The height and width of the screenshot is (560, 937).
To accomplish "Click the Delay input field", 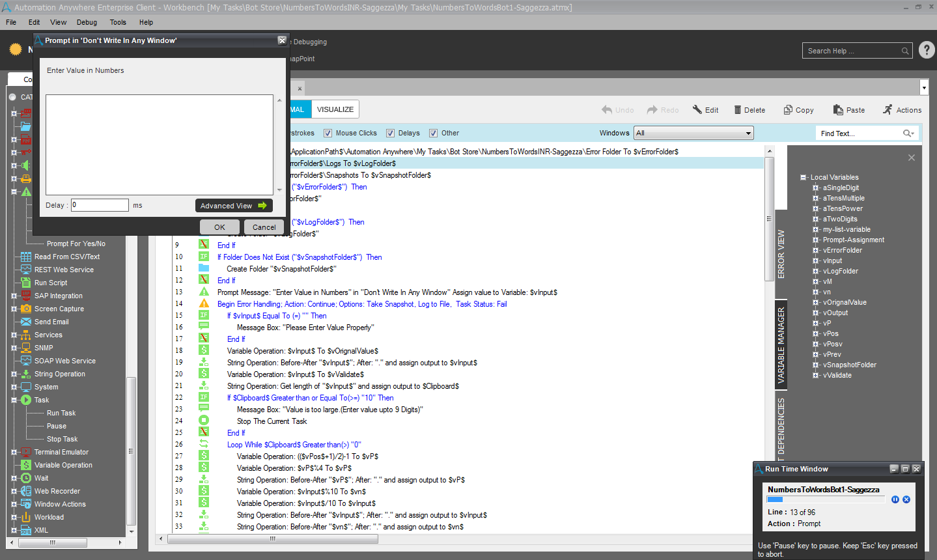I will click(x=100, y=205).
